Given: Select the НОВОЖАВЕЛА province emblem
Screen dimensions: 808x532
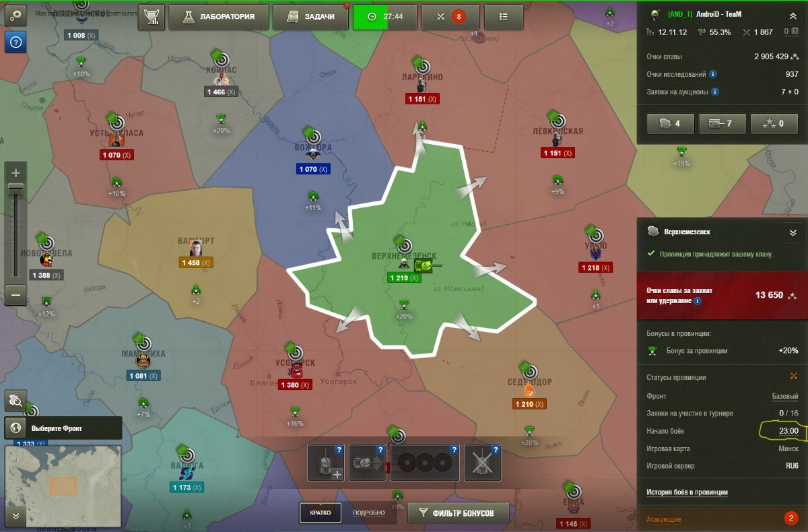Looking at the screenshot, I should 46,260.
